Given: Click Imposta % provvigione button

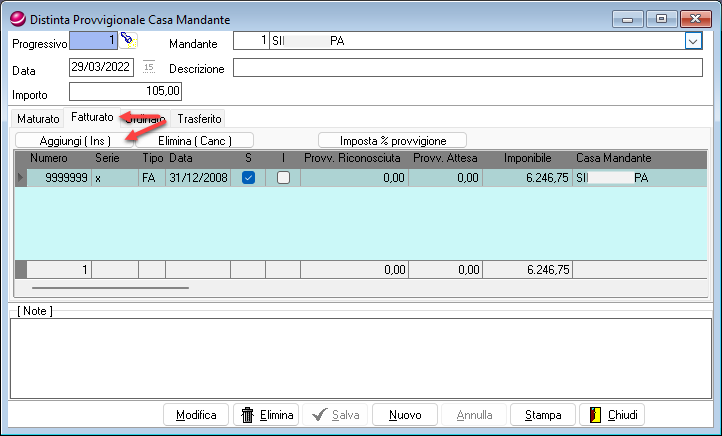Looking at the screenshot, I should (x=392, y=140).
